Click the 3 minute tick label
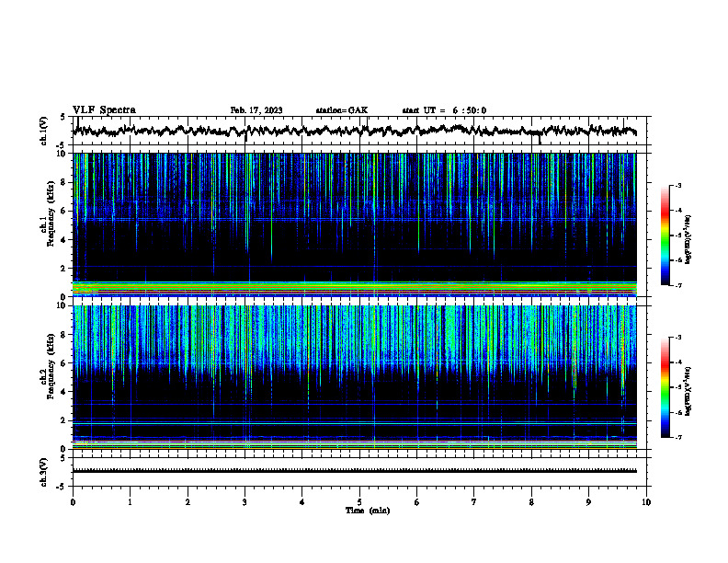The height and width of the screenshot is (563, 728). coord(245,502)
